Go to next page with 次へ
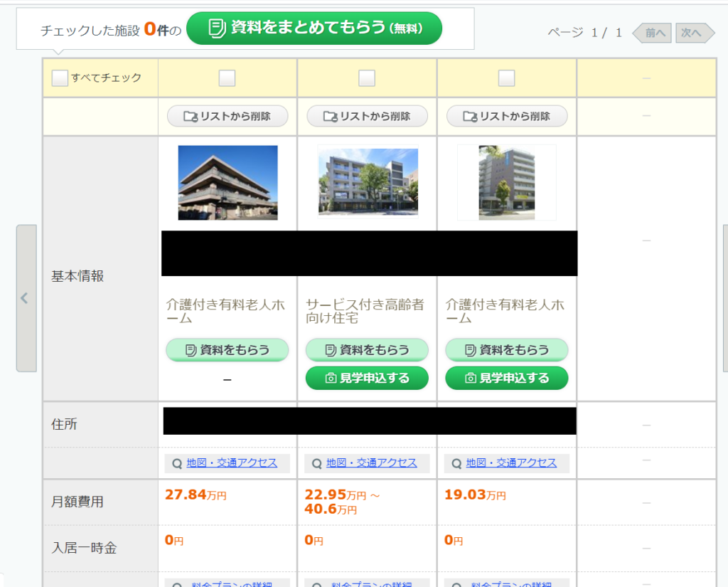728x587 pixels. click(695, 33)
